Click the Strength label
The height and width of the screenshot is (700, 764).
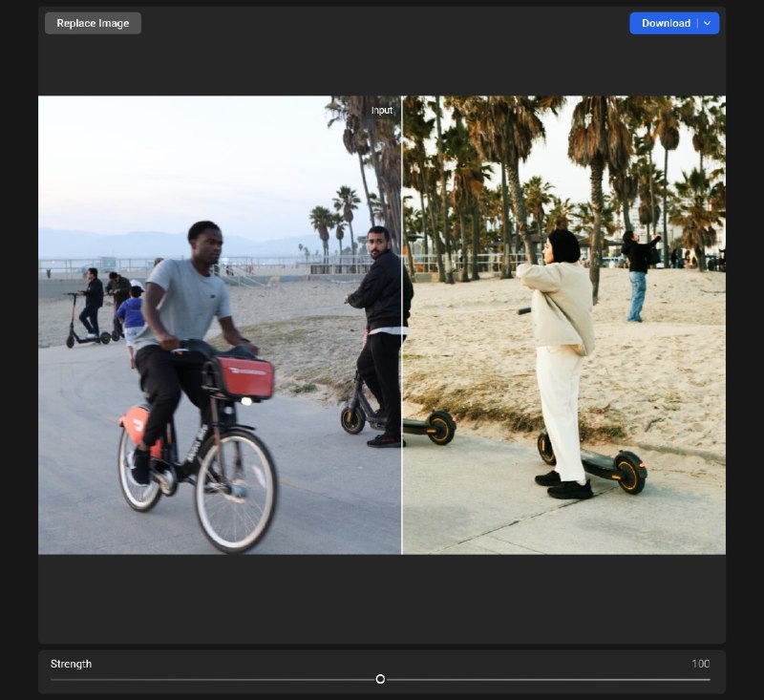coord(71,664)
